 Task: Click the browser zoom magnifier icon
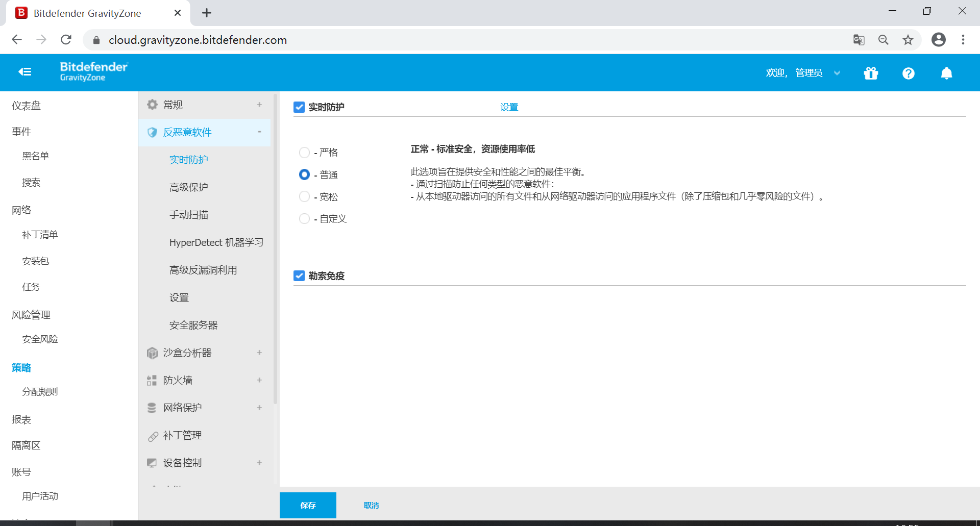pos(884,40)
